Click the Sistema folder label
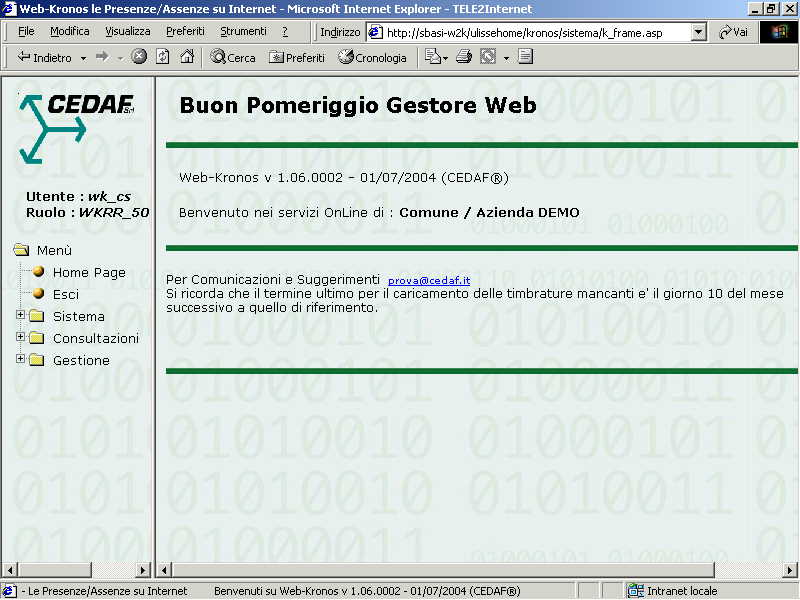This screenshot has height=600, width=800. click(x=79, y=316)
